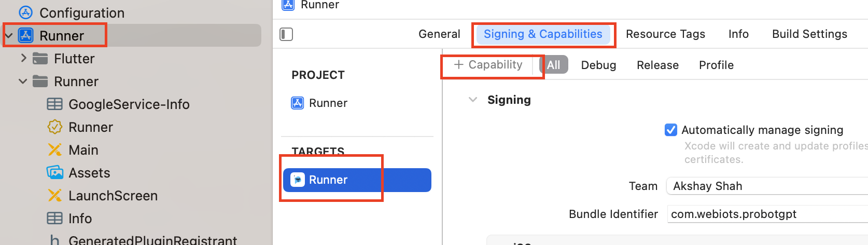This screenshot has height=245, width=868.
Task: Collapse the Signing section
Action: point(472,100)
